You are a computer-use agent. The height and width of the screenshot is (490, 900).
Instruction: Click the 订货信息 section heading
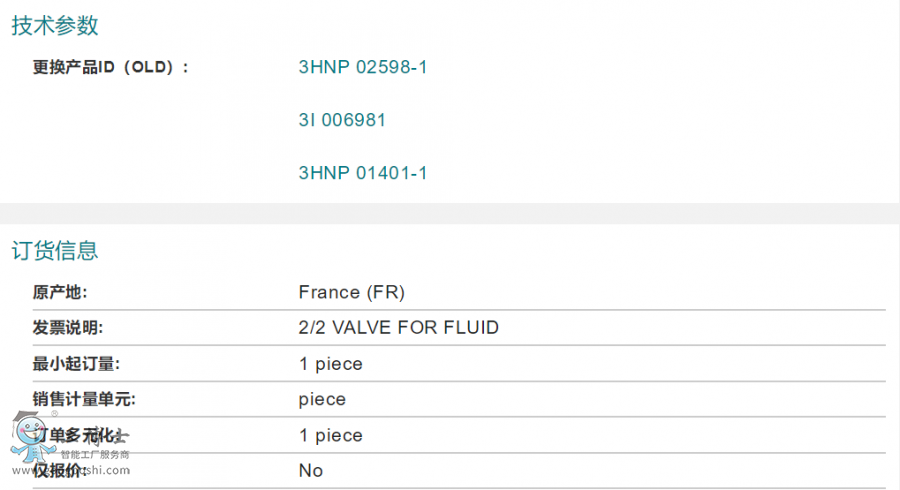[55, 250]
